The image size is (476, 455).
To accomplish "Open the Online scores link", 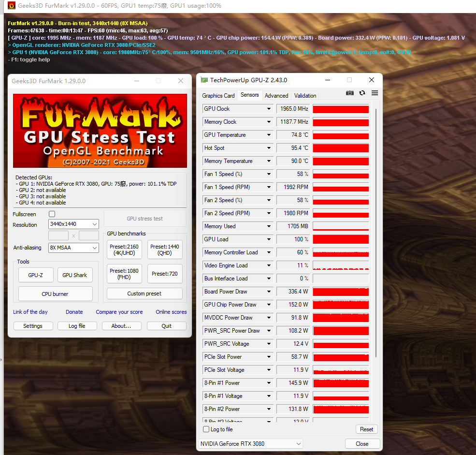I will [171, 312].
